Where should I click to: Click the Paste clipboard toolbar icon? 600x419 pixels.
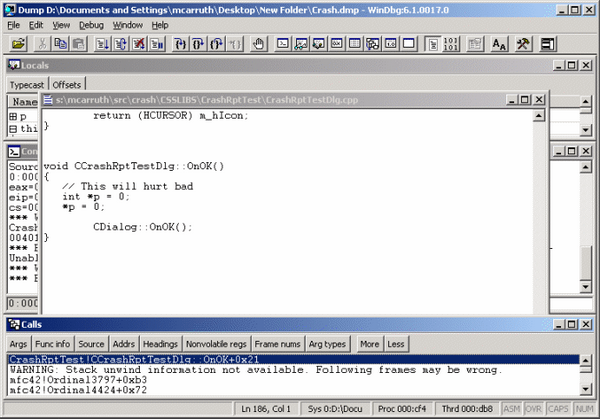tap(78, 44)
